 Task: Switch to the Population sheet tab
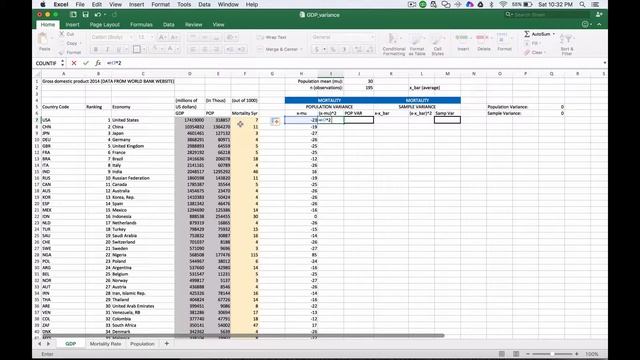[x=142, y=344]
